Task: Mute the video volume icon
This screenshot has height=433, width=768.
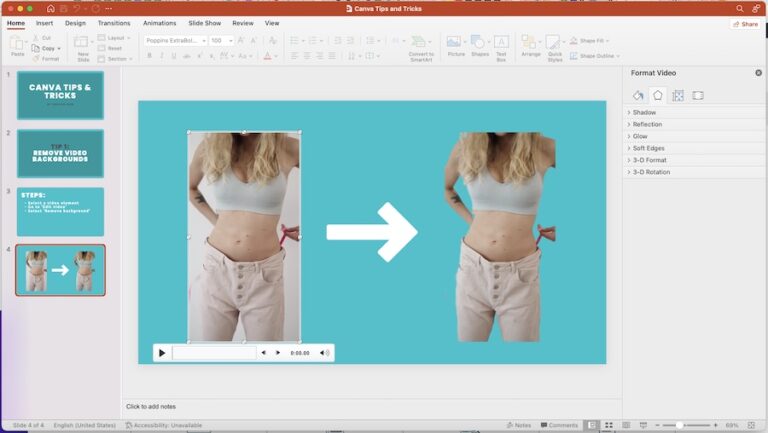Action: [x=324, y=353]
